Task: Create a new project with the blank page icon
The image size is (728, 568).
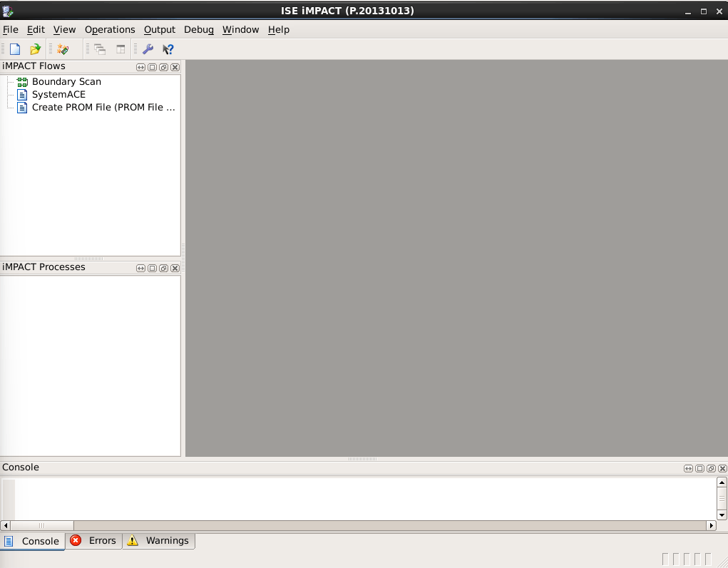Action: pyautogui.click(x=15, y=49)
